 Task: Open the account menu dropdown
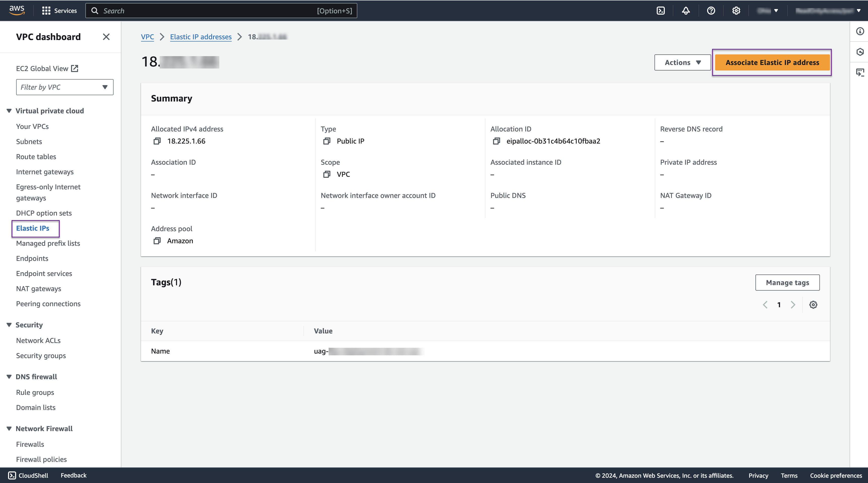(x=828, y=11)
